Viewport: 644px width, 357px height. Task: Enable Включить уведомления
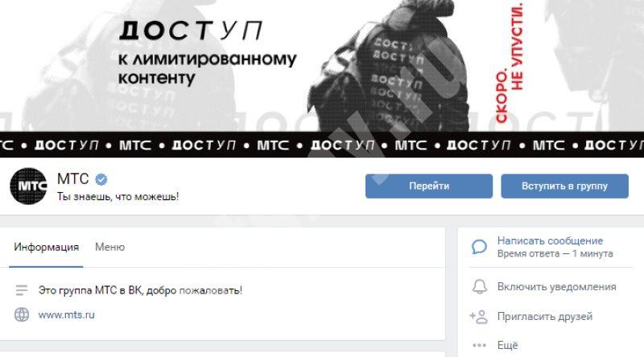coord(556,287)
